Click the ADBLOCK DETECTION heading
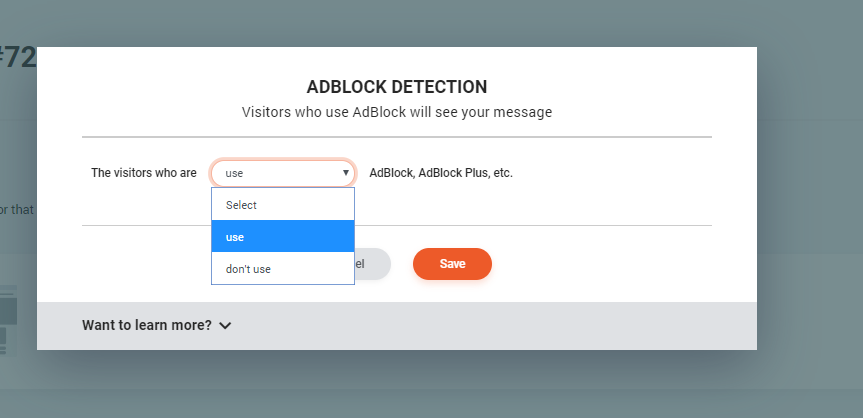This screenshot has height=418, width=863. (x=397, y=87)
